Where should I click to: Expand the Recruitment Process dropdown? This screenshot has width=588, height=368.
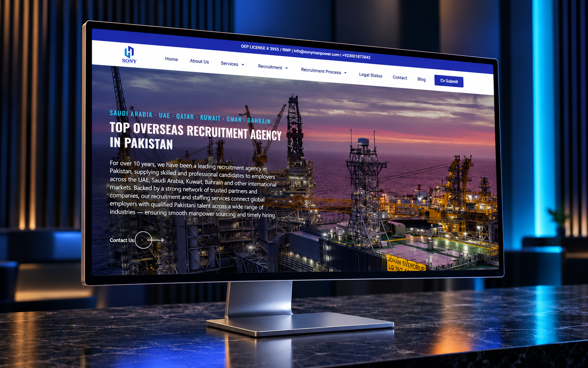pyautogui.click(x=324, y=71)
